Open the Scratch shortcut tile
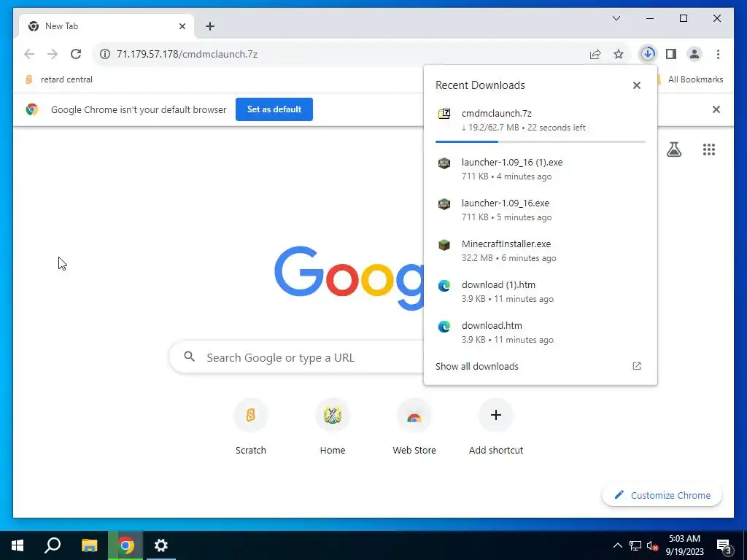 click(x=251, y=426)
